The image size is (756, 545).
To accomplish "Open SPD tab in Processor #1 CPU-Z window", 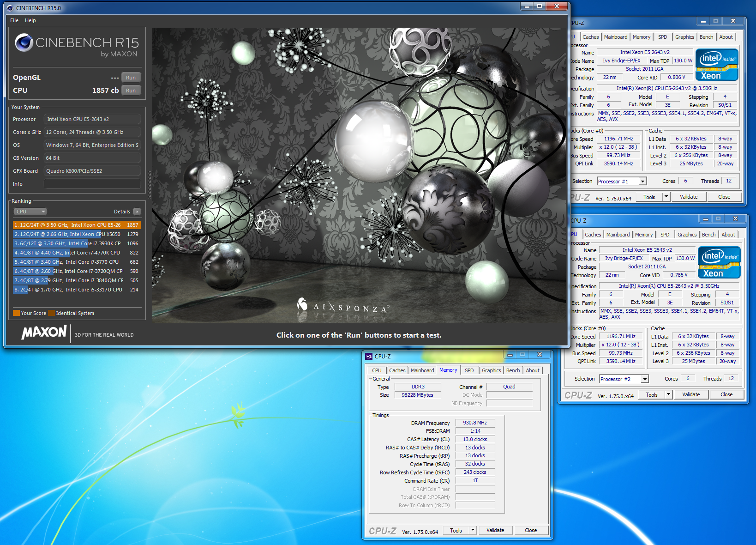I will 663,37.
